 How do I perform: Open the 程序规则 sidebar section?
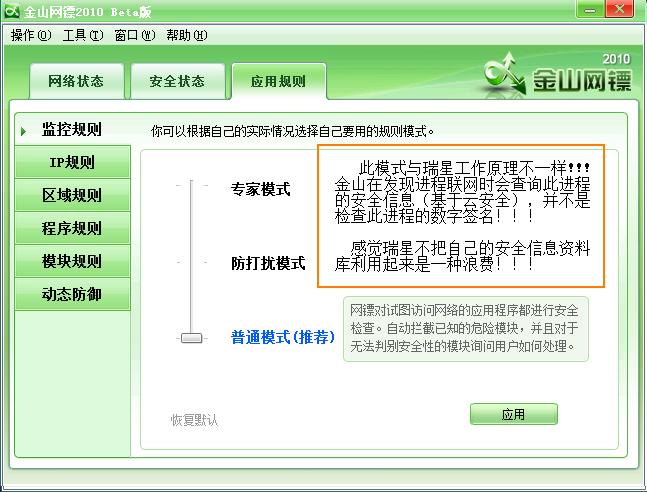[x=73, y=228]
